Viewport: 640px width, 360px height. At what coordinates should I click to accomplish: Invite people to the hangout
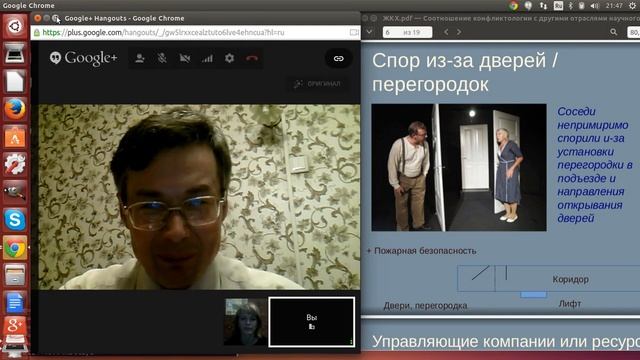(x=140, y=58)
